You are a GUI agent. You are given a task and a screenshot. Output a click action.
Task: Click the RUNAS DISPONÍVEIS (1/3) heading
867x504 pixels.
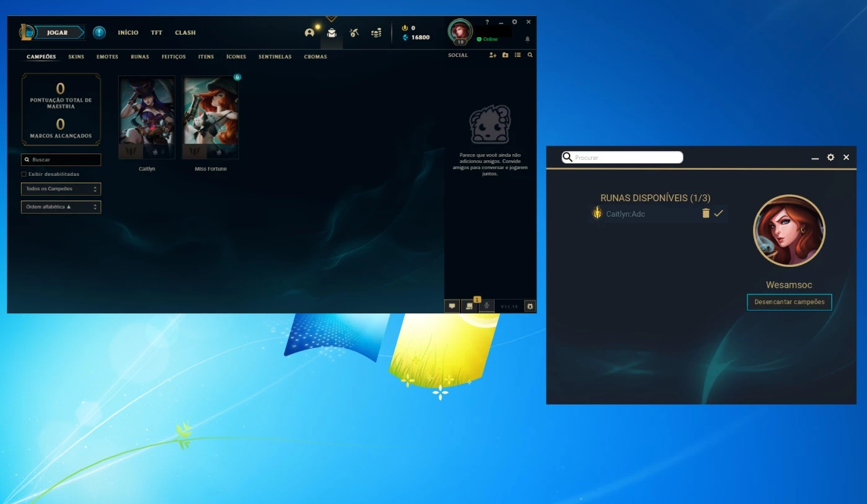pos(655,198)
